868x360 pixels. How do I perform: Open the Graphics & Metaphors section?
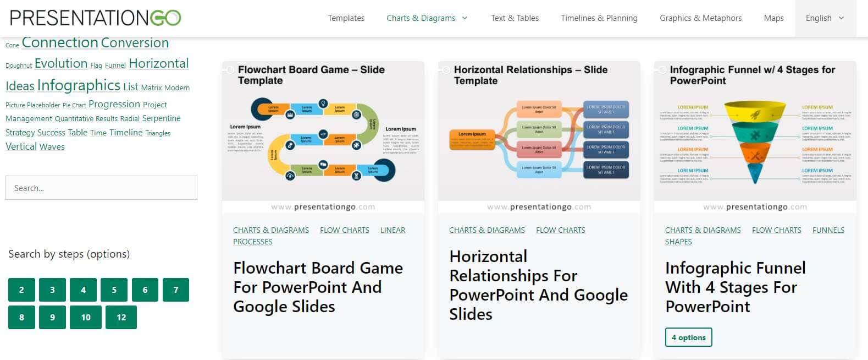pos(700,18)
